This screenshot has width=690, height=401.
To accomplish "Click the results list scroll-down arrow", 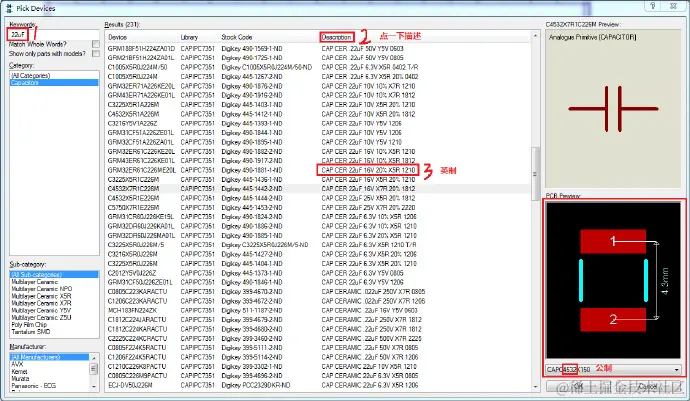I will pyautogui.click(x=536, y=387).
